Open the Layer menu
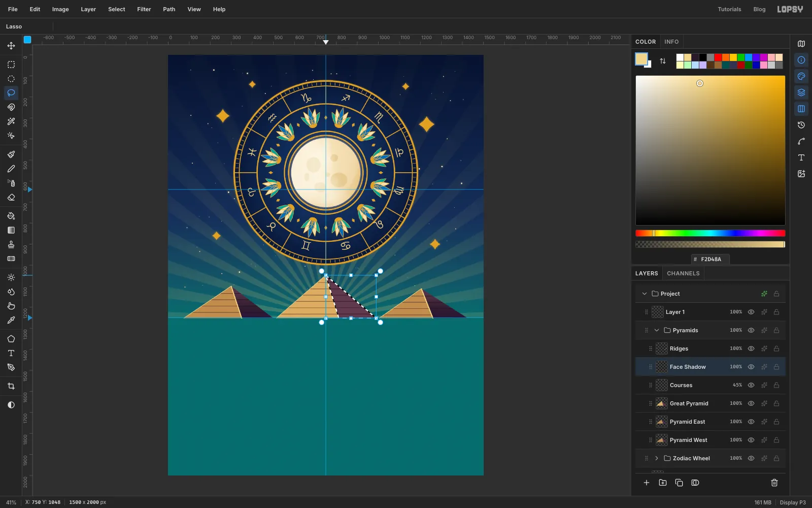Image resolution: width=812 pixels, height=508 pixels. [x=88, y=9]
